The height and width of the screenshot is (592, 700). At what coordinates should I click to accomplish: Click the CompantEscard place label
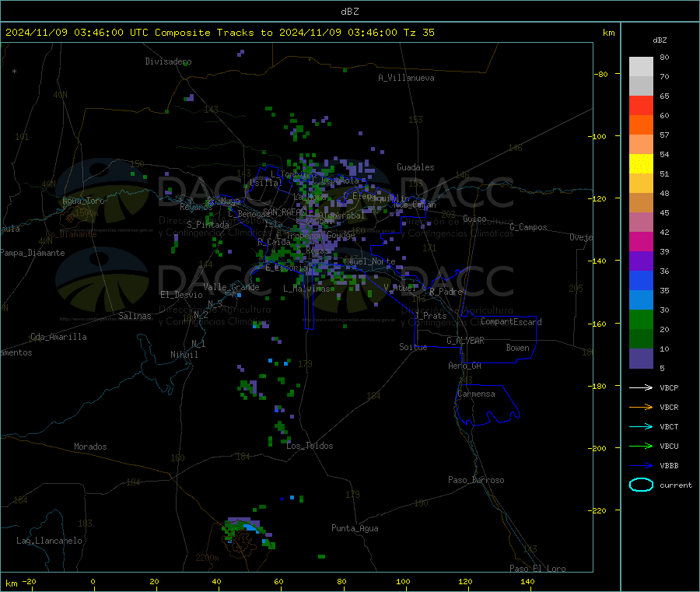coord(511,322)
